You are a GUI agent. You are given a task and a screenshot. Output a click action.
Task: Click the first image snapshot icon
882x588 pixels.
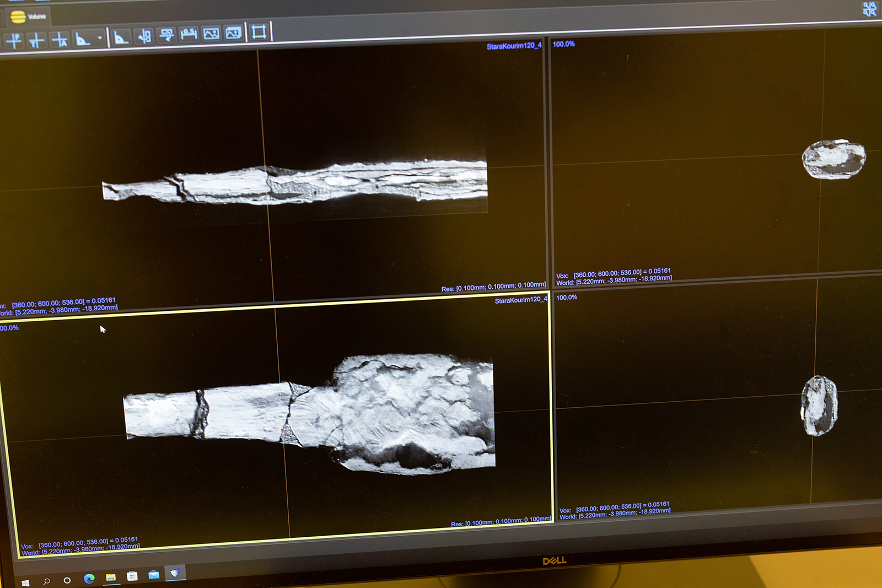tap(211, 34)
